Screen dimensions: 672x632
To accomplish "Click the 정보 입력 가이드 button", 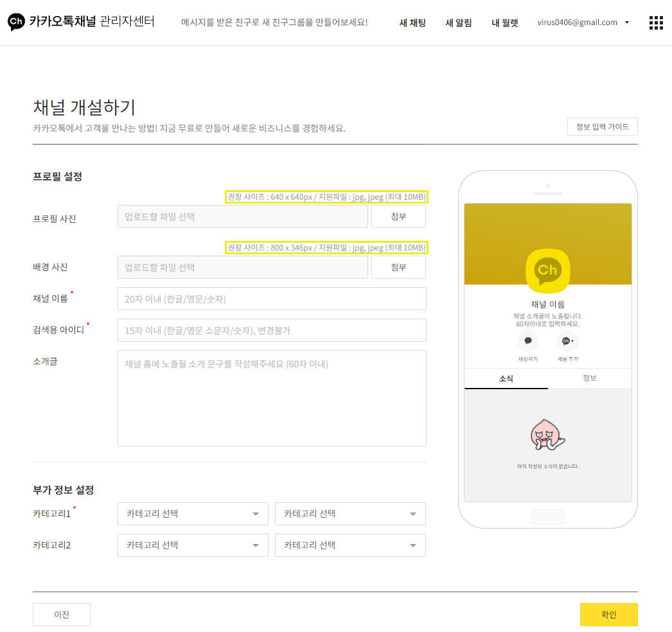I will coord(602,127).
